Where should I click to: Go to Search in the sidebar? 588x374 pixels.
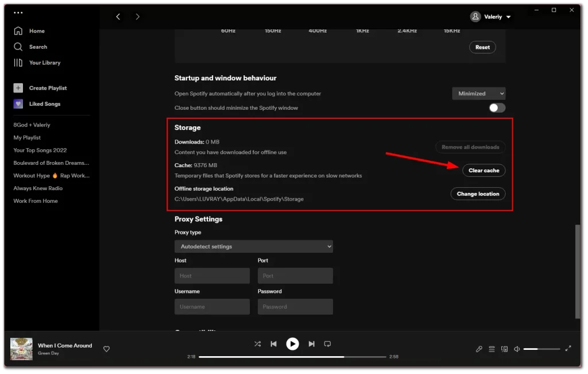pos(38,47)
